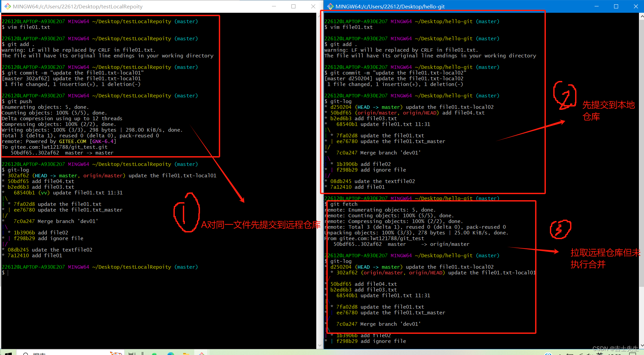
Task: Minimize the hello-git terminal window
Action: pos(597,6)
